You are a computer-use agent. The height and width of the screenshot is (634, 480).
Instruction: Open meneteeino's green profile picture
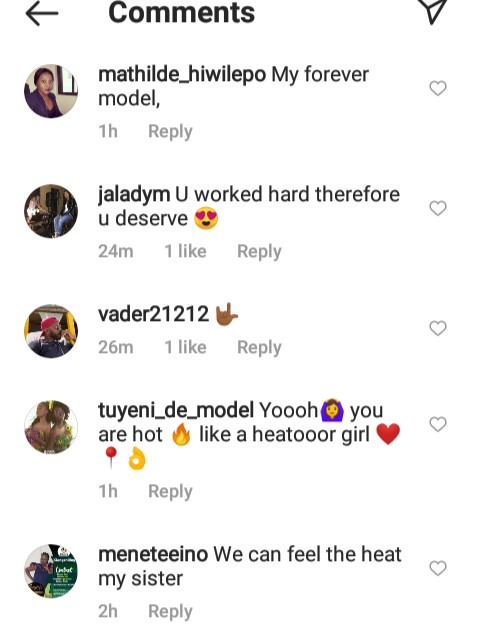click(x=51, y=571)
